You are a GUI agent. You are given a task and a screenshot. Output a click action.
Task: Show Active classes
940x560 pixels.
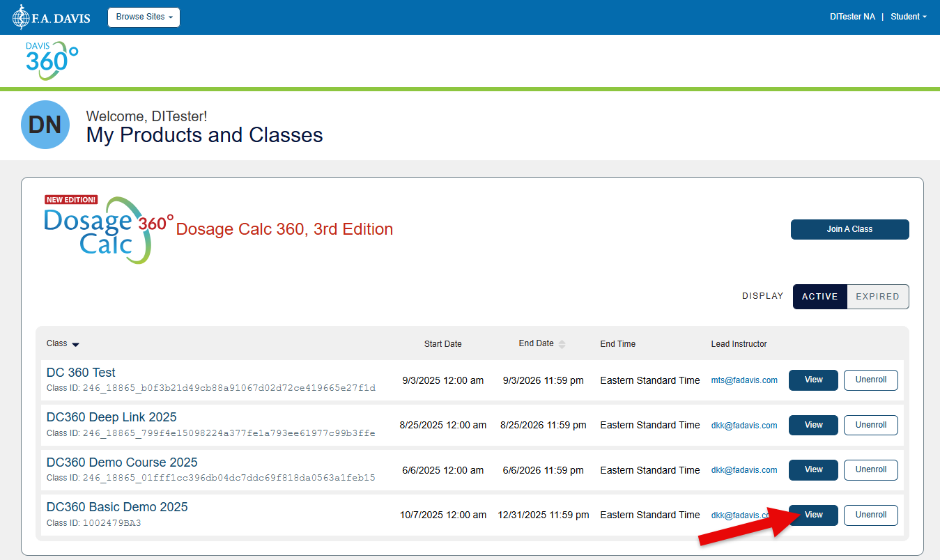click(819, 297)
